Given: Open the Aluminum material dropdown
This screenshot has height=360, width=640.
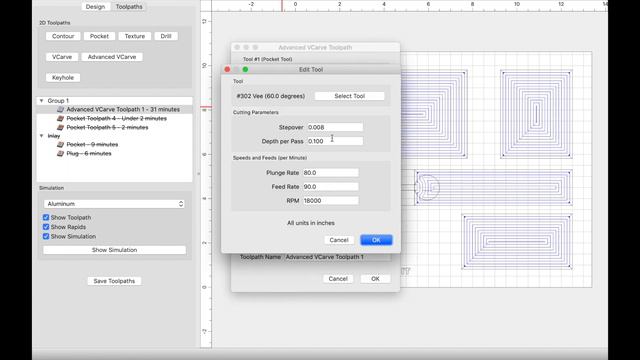Looking at the screenshot, I should (114, 204).
